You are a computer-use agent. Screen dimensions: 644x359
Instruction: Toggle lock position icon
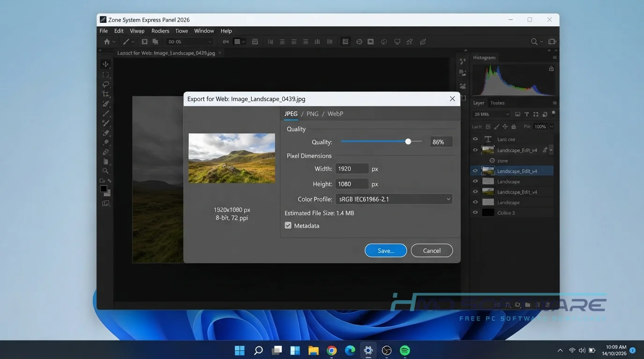(x=505, y=127)
